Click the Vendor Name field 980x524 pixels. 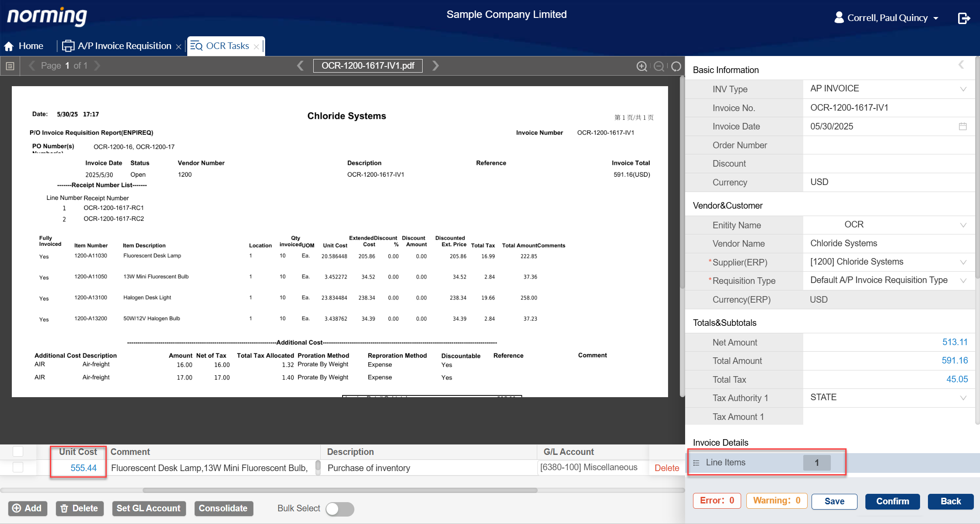pos(889,244)
